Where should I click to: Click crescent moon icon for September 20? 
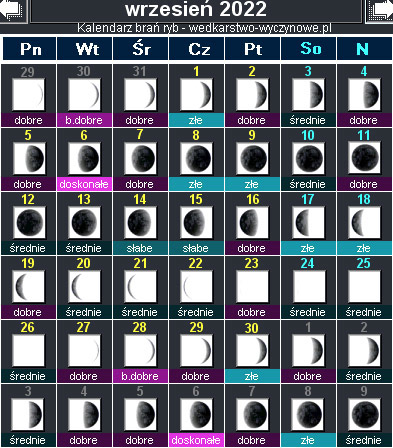[84, 287]
